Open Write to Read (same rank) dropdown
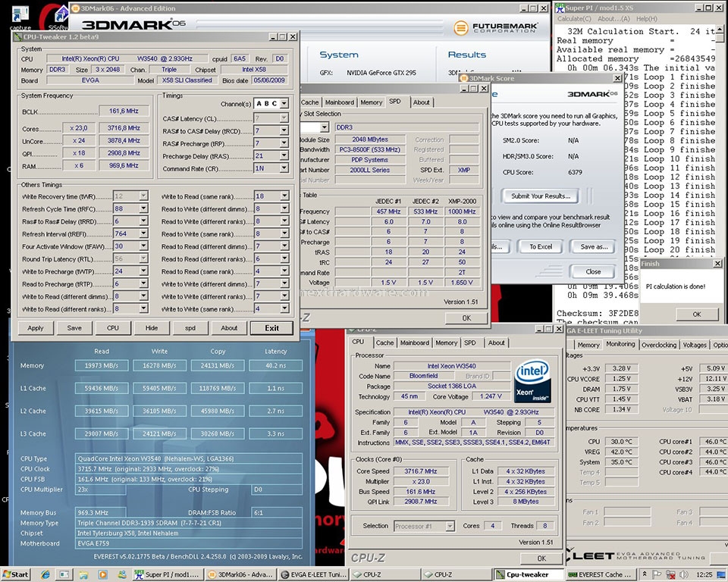This screenshot has width=728, height=582. point(284,196)
